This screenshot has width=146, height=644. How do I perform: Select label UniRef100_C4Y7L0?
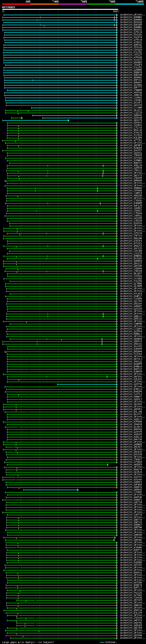coord(131,394)
